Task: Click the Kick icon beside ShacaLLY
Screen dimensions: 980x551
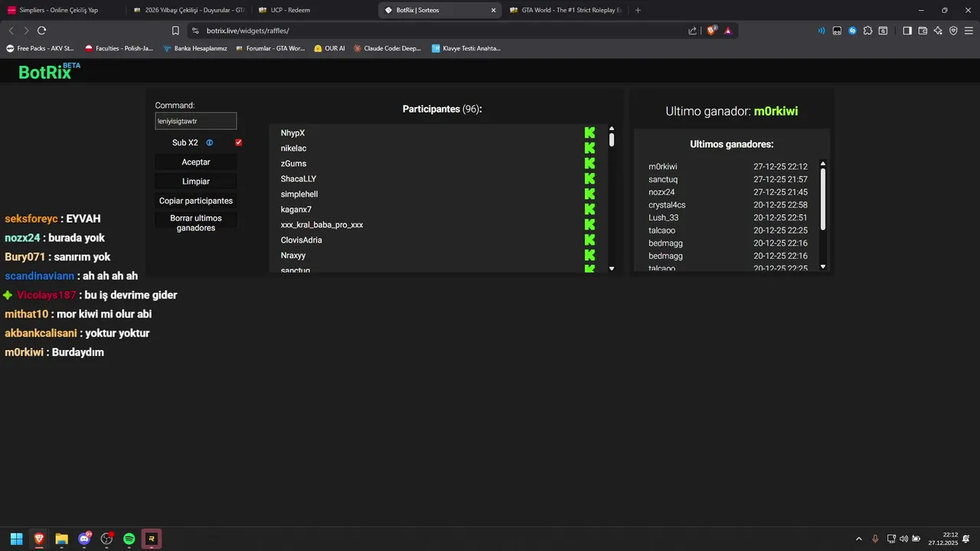Action: [x=590, y=179]
